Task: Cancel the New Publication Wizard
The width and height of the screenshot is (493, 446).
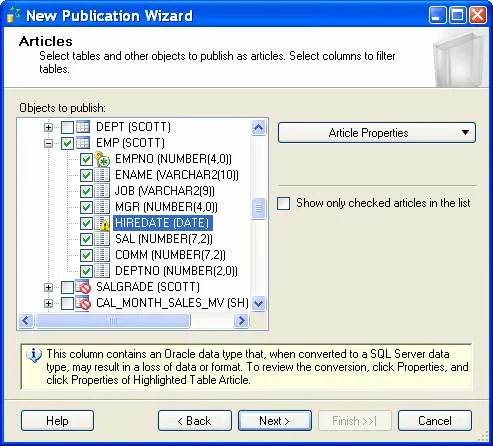Action: click(435, 421)
